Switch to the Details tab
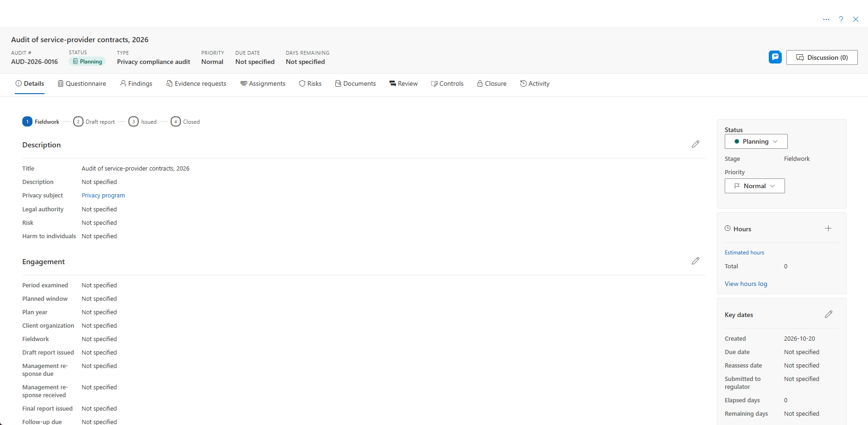 point(30,84)
